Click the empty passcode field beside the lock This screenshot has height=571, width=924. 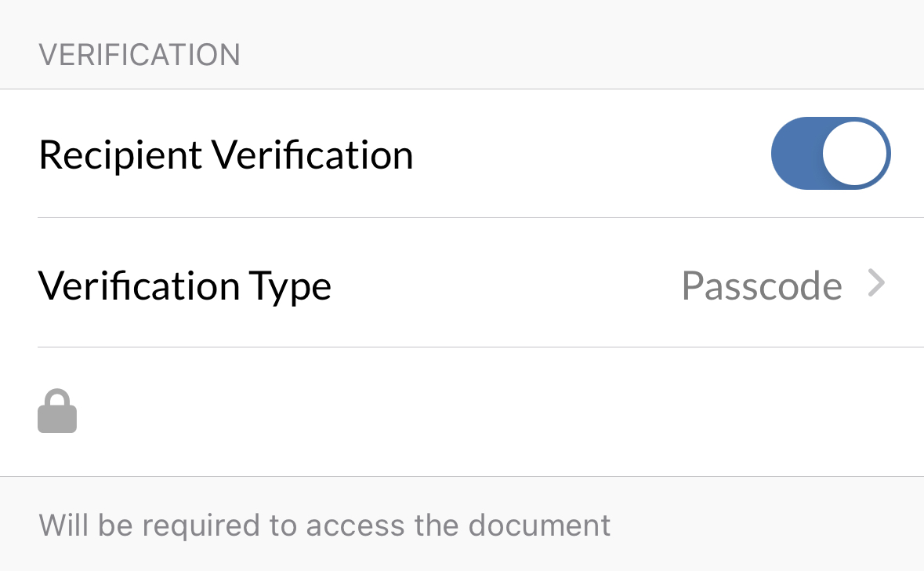click(x=470, y=412)
